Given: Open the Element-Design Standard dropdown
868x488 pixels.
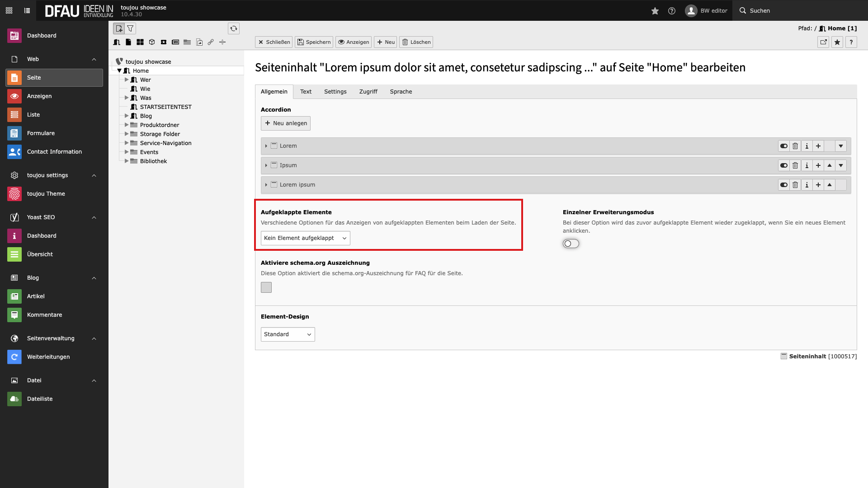Looking at the screenshot, I should [288, 334].
